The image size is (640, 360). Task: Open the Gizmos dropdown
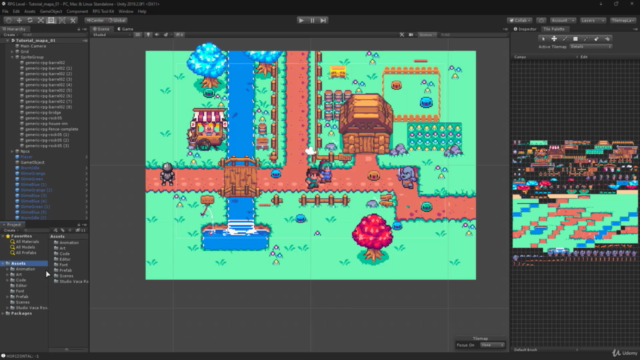click(x=427, y=35)
